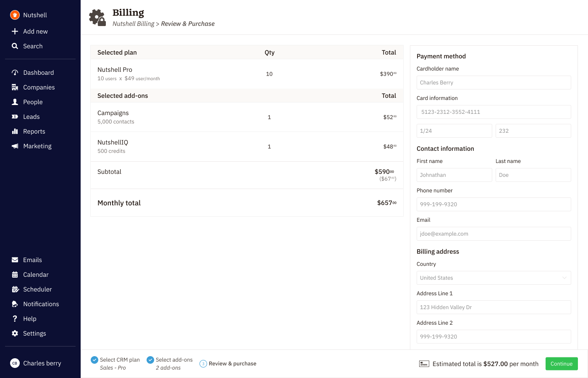588x378 pixels.
Task: Click the Leads money icon
Action: tap(15, 117)
